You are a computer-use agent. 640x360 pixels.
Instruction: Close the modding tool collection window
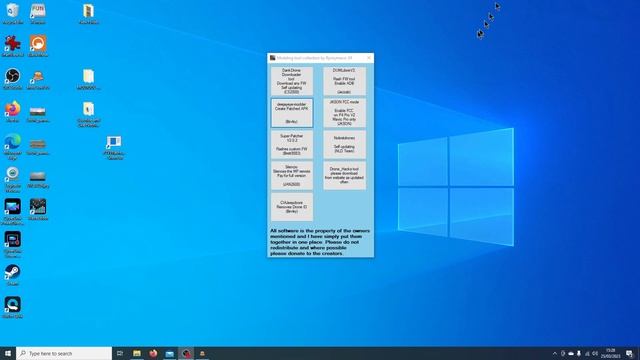click(369, 58)
